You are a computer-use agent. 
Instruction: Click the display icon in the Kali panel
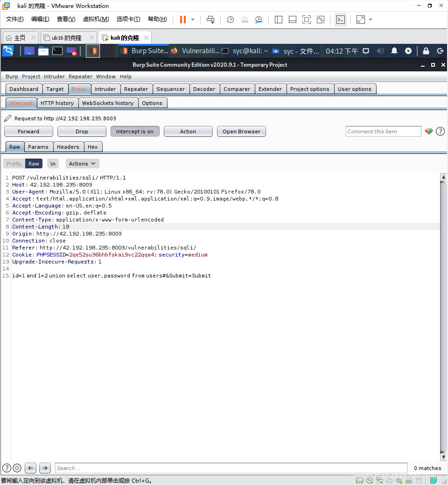coord(366,51)
